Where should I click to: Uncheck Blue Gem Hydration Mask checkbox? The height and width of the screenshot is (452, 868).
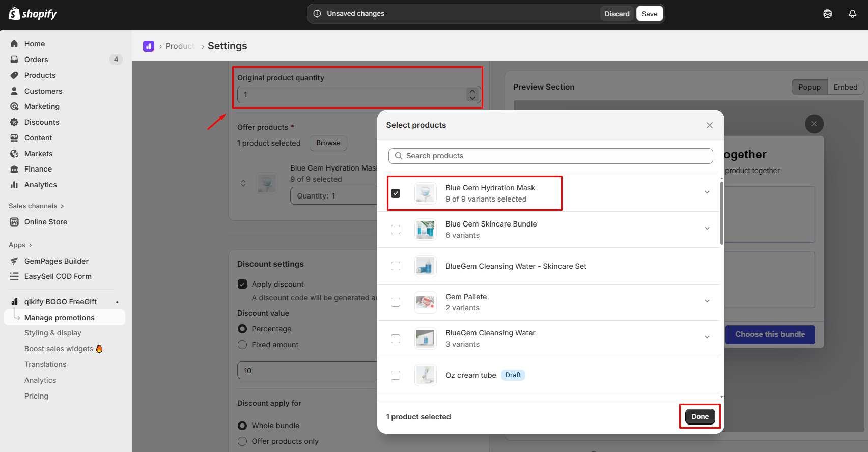click(x=396, y=193)
